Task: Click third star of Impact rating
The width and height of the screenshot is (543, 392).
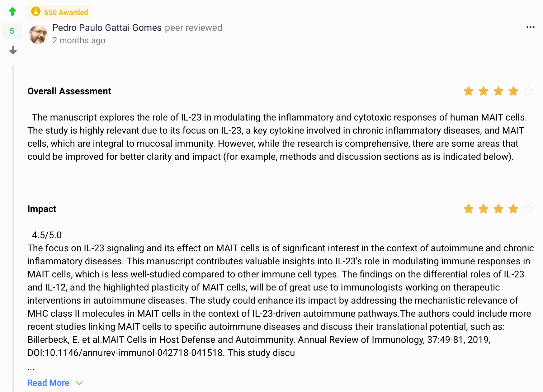Action: [498, 209]
